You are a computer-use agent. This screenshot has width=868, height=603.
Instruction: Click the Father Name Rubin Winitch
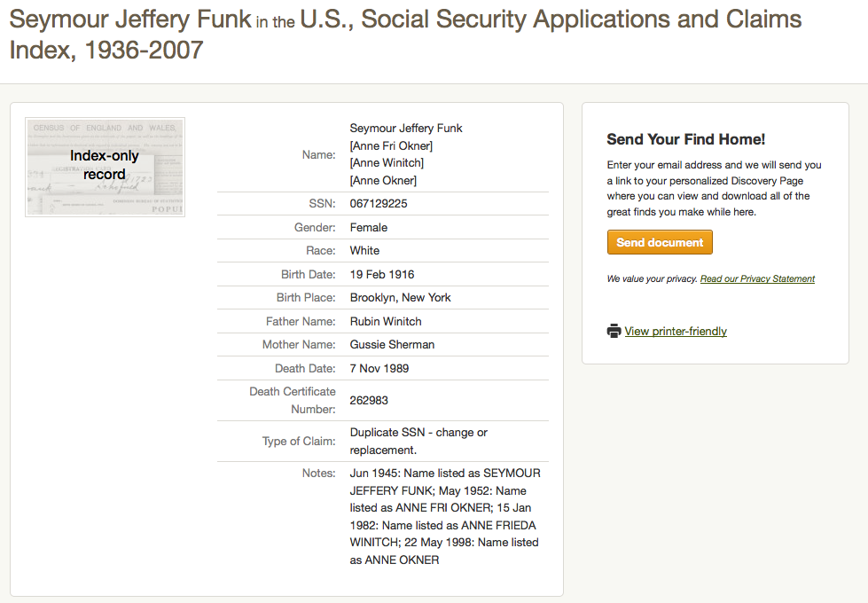coord(386,322)
